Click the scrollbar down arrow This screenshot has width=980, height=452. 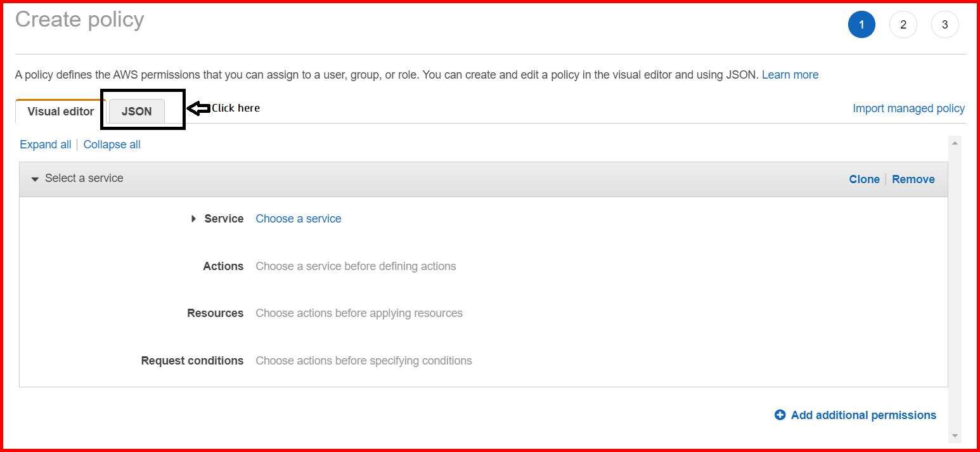pos(956,437)
